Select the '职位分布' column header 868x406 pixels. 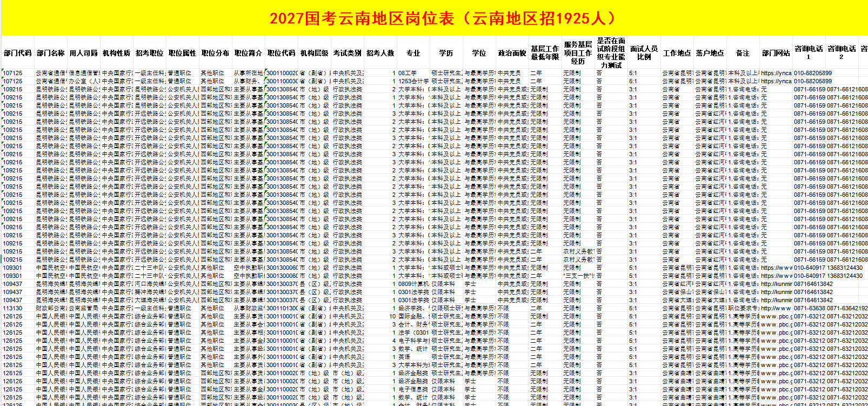coord(216,53)
